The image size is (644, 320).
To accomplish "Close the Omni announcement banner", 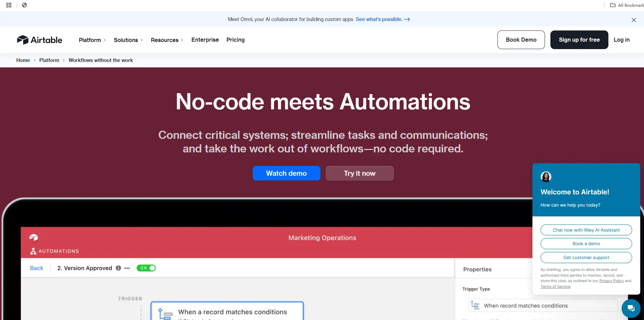I will tap(633, 20).
